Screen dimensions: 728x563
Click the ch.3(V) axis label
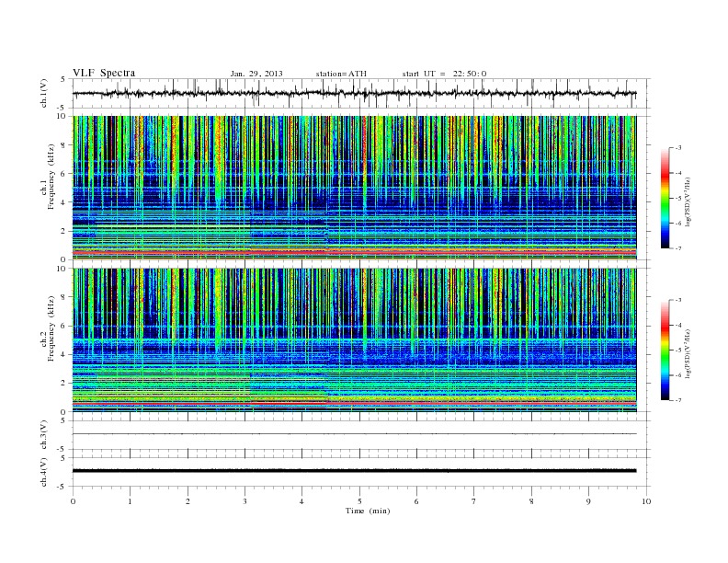[x=44, y=435]
